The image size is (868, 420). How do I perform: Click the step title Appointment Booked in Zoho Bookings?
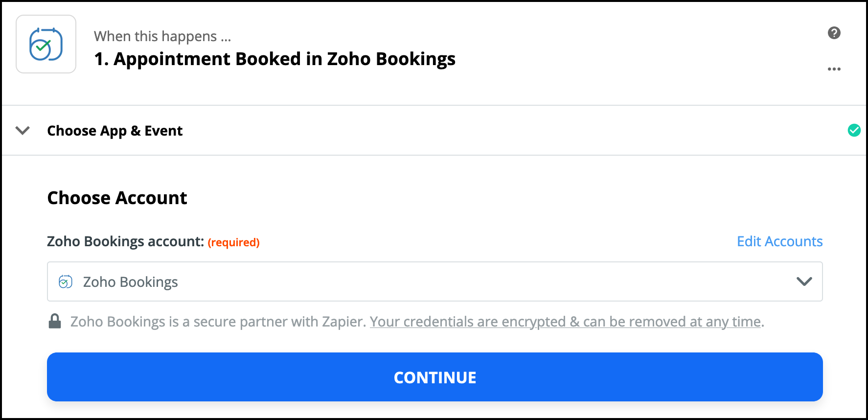click(x=274, y=59)
